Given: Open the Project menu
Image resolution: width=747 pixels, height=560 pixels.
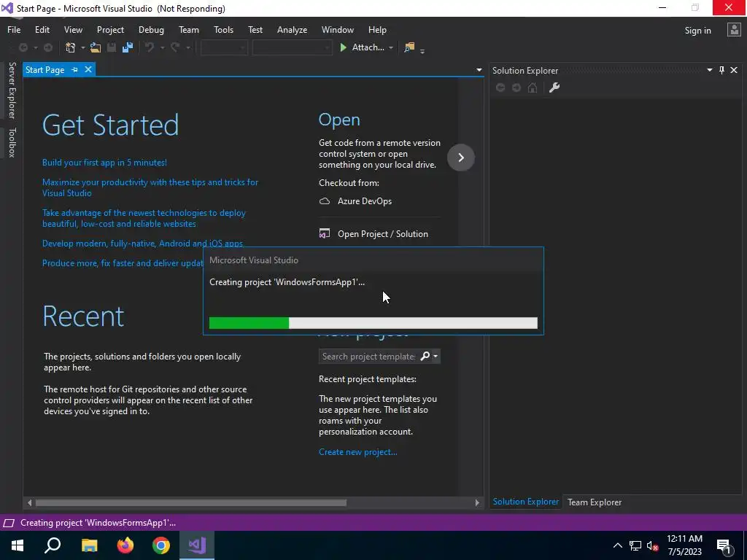Looking at the screenshot, I should (110, 29).
